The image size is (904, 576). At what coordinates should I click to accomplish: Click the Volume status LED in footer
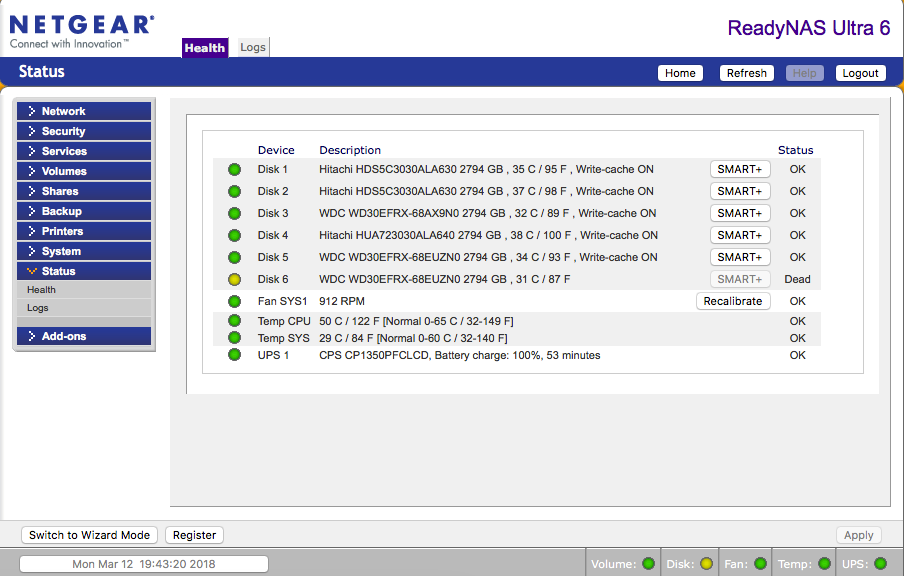click(x=649, y=563)
